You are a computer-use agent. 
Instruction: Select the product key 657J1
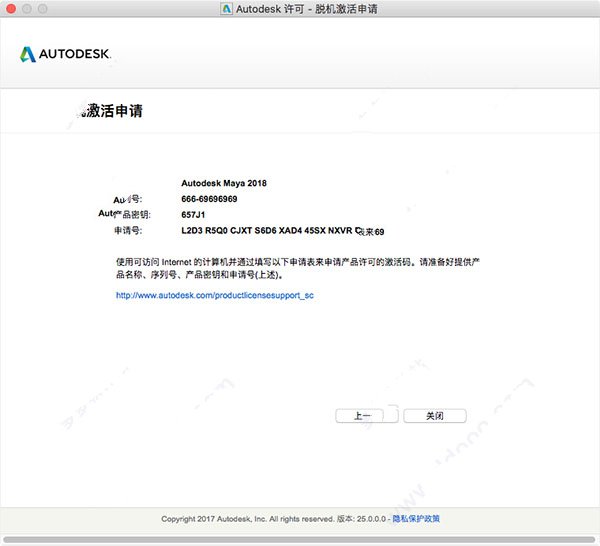pyautogui.click(x=193, y=215)
